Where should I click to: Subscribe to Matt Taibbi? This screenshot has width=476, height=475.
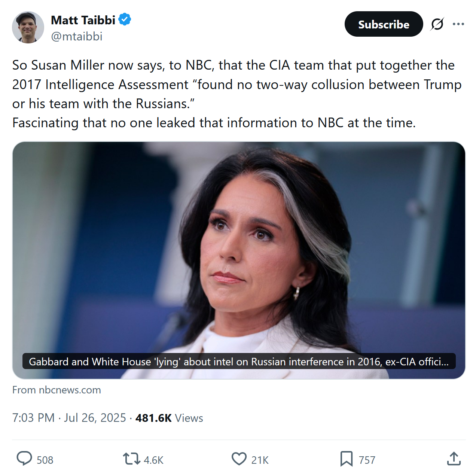[384, 24]
